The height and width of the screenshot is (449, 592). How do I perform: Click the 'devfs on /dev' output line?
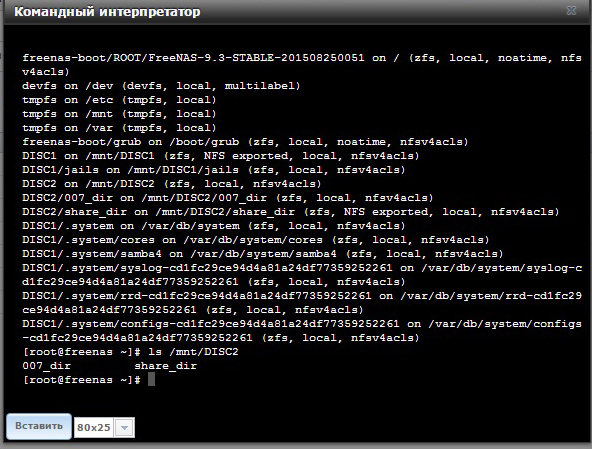coord(161,86)
